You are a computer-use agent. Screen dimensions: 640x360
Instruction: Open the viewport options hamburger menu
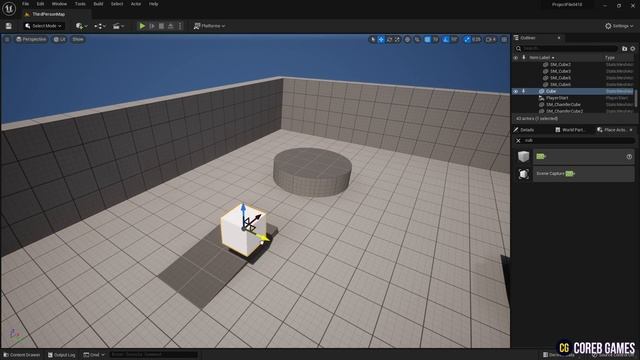[7, 40]
